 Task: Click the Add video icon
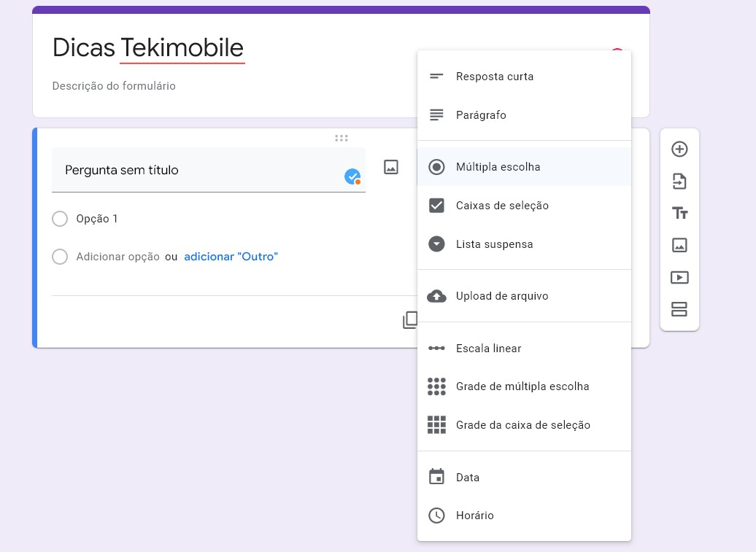pyautogui.click(x=679, y=277)
